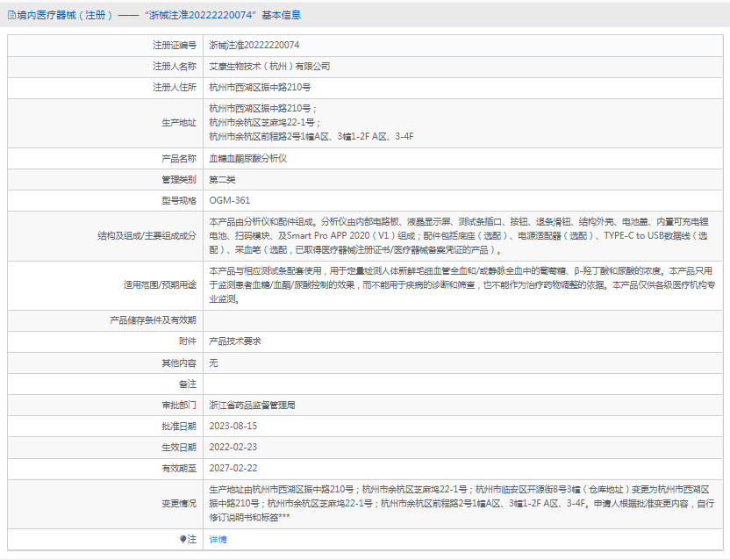Select the 附件 label
The width and height of the screenshot is (730, 560).
pyautogui.click(x=188, y=341)
